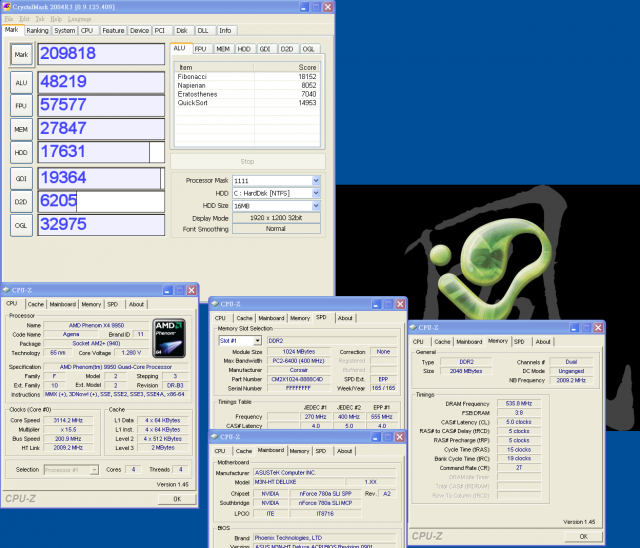
Task: Select the OGL score detail tab
Action: [309, 49]
